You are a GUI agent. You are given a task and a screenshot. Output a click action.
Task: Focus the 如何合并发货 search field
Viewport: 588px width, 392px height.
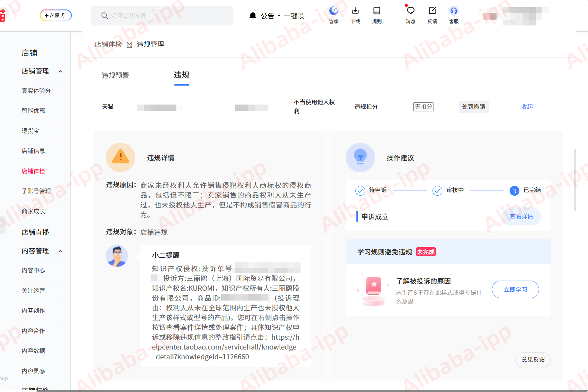(x=162, y=16)
